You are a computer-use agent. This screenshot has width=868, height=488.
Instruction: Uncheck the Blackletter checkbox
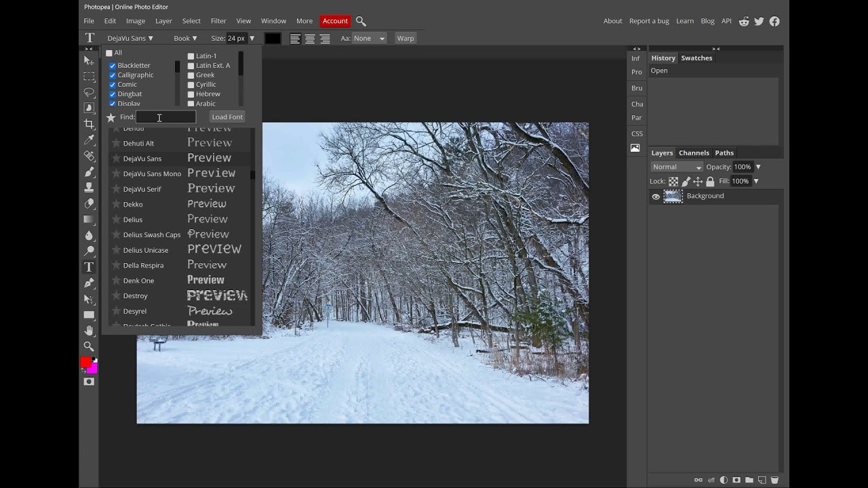pos(113,66)
